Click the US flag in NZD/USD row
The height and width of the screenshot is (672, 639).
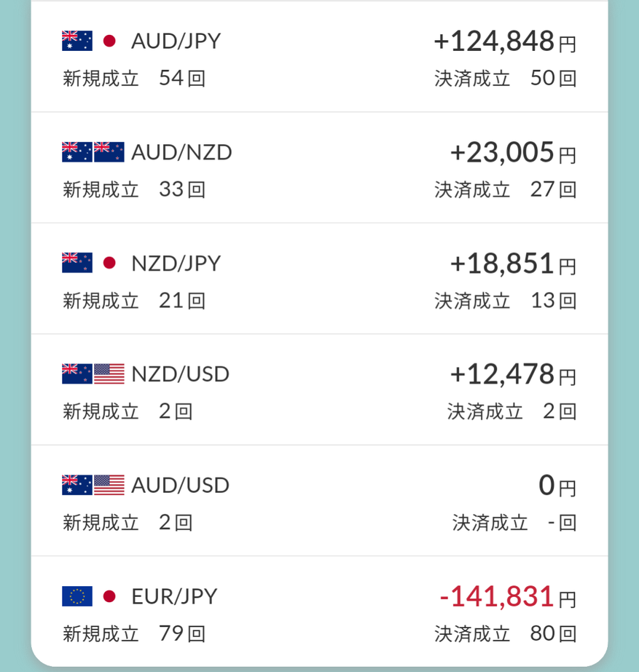click(109, 373)
